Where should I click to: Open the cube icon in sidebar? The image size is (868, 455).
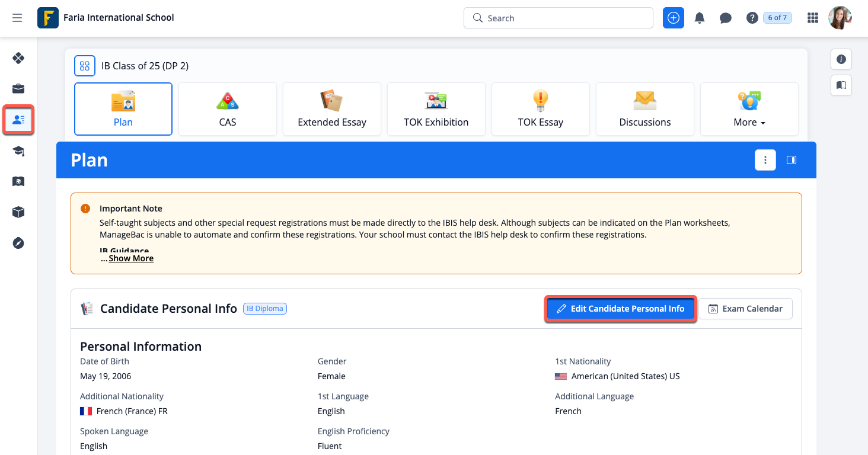tap(18, 212)
